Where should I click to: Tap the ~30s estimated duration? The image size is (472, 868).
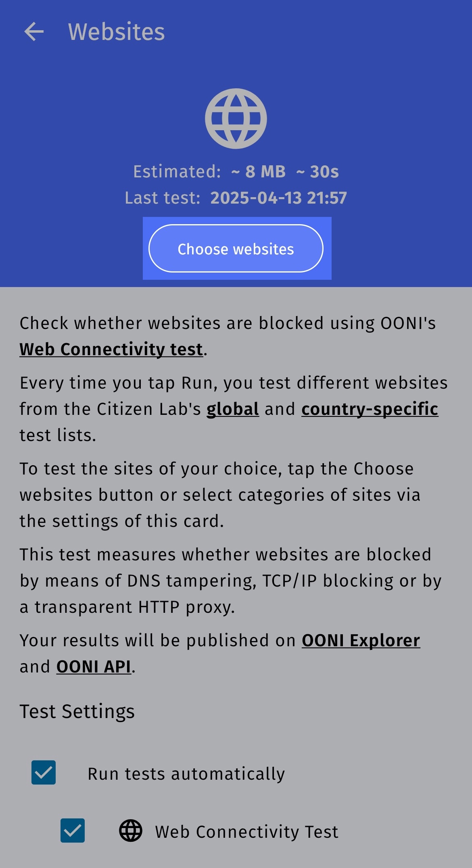(x=317, y=172)
